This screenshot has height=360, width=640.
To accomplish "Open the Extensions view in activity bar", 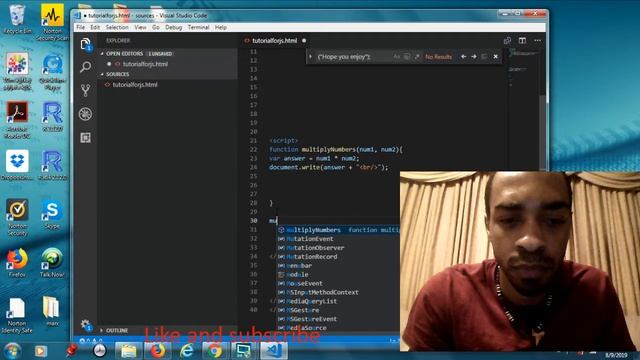I will [x=85, y=138].
